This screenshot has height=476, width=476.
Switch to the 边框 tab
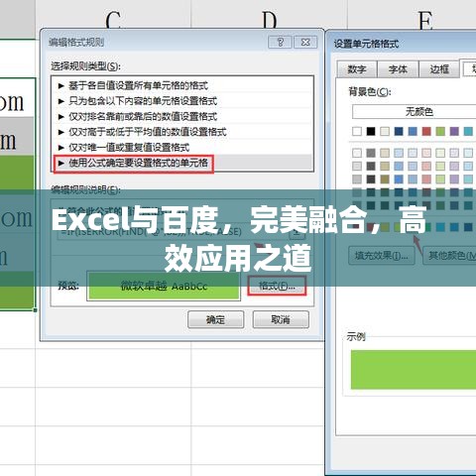[439, 69]
